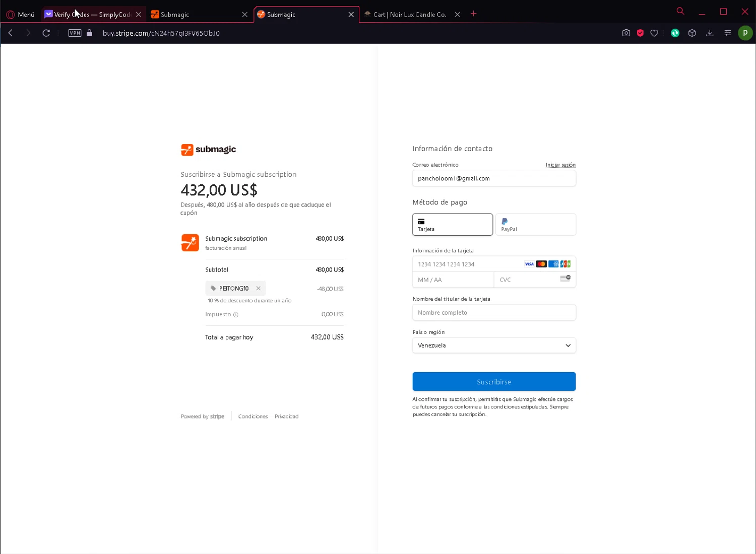Open the País o región Venezuela dropdown
Screen dimensions: 756x554
tap(494, 345)
